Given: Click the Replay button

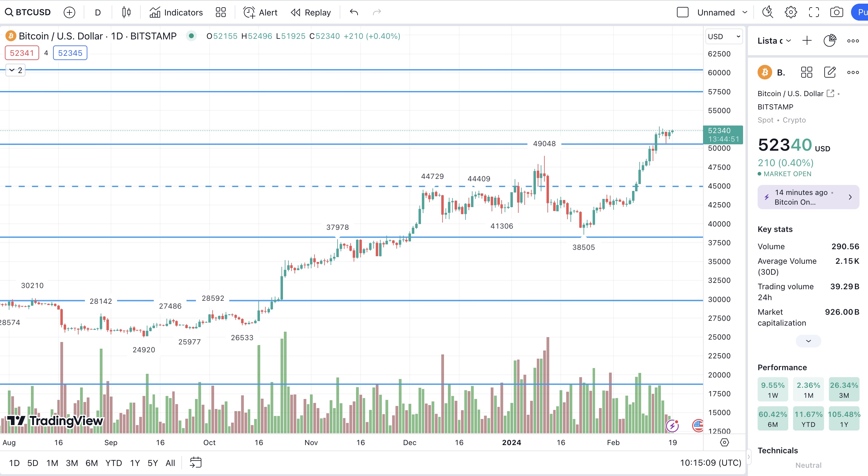Looking at the screenshot, I should coord(311,12).
